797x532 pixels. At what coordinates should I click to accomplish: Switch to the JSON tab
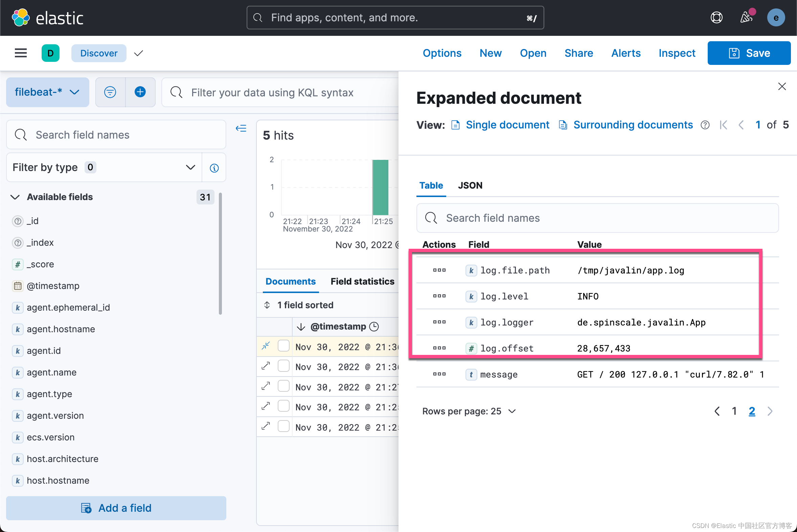pos(470,185)
